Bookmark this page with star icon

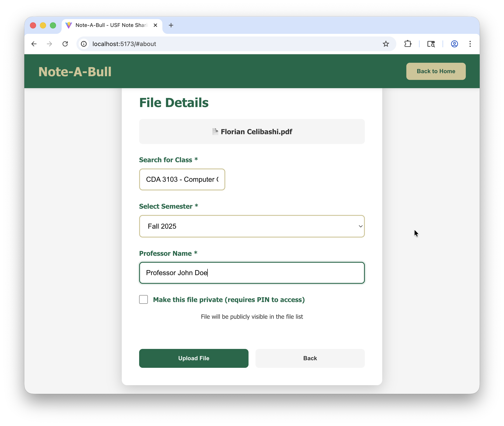(x=386, y=44)
